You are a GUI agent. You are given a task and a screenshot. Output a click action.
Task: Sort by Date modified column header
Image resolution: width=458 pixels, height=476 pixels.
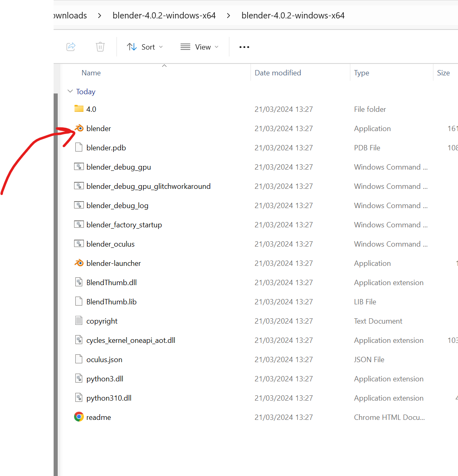[x=278, y=73]
